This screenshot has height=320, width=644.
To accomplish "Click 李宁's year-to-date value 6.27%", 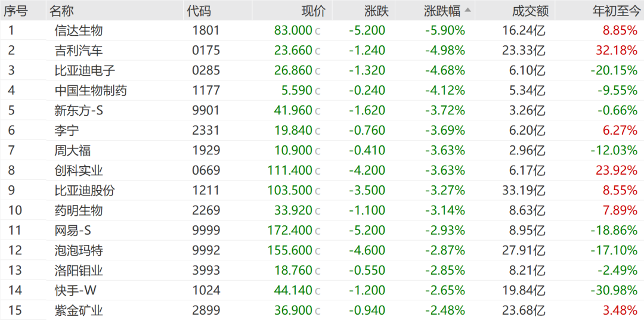I will click(x=620, y=131).
